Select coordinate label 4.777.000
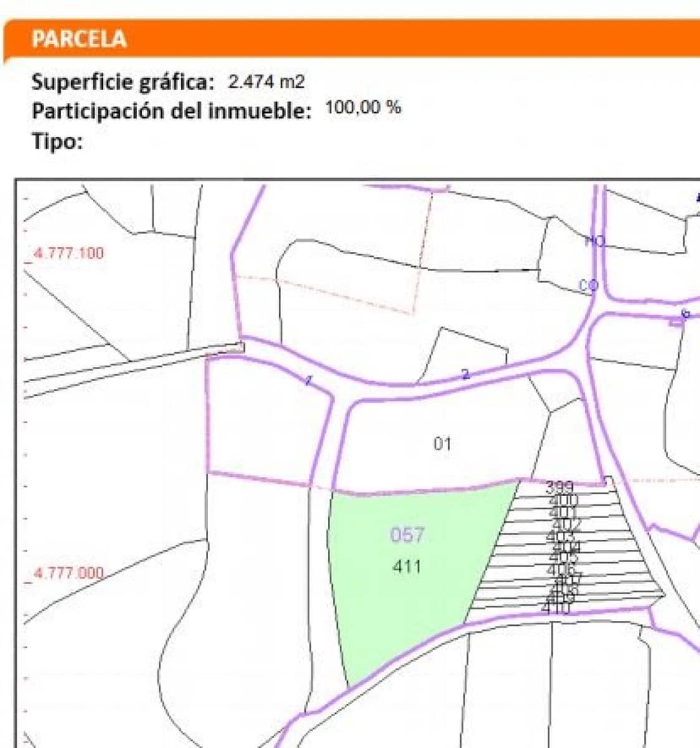The height and width of the screenshot is (748, 700). (x=69, y=572)
